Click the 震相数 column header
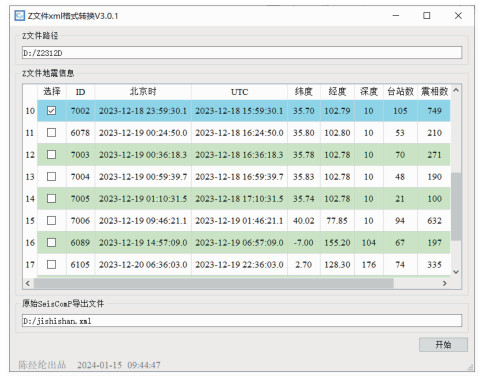 tap(434, 92)
